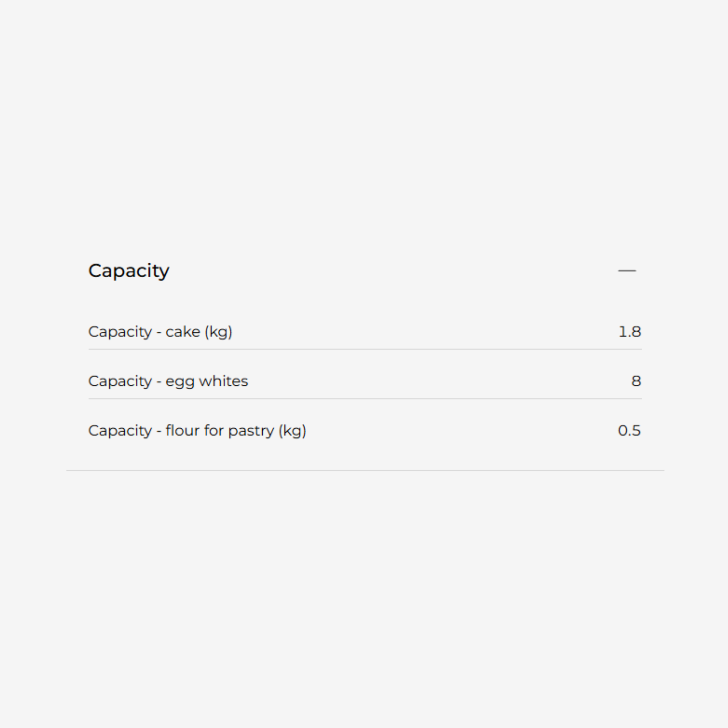Click 'Capacity' word in the flour row

point(120,431)
